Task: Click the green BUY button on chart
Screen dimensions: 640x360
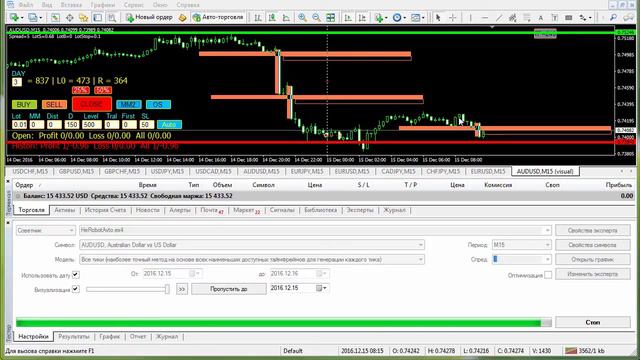Action: coord(24,104)
